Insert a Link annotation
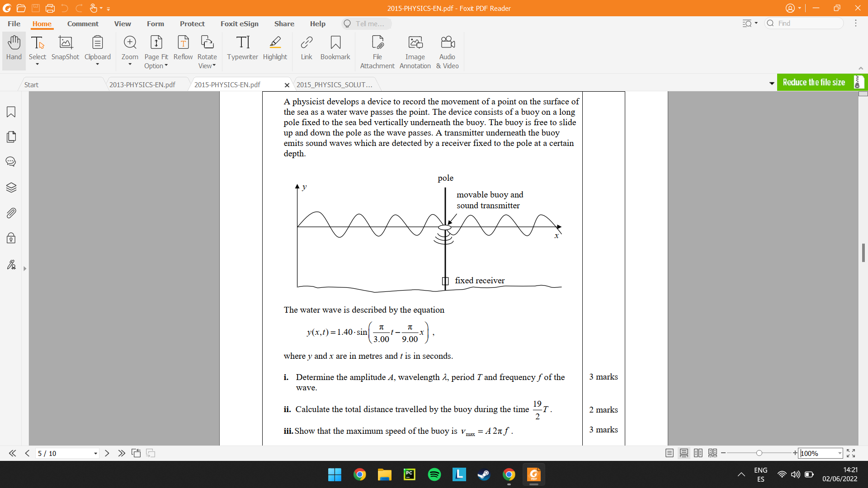Viewport: 868px width, 488px height. 307,49
